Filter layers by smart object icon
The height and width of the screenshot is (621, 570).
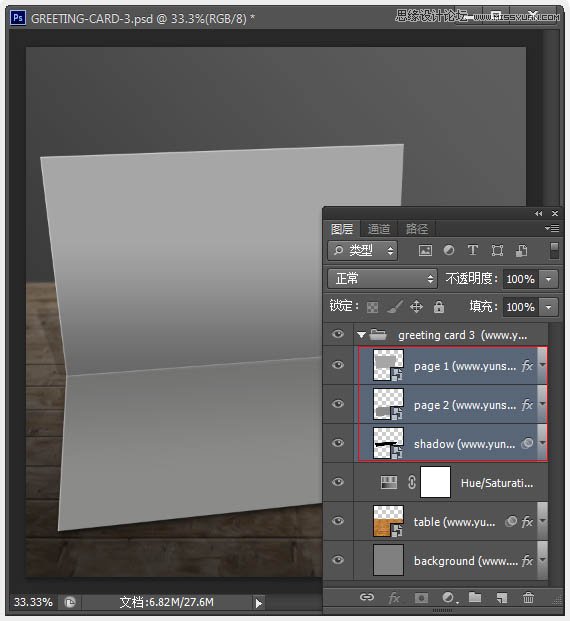[x=521, y=250]
